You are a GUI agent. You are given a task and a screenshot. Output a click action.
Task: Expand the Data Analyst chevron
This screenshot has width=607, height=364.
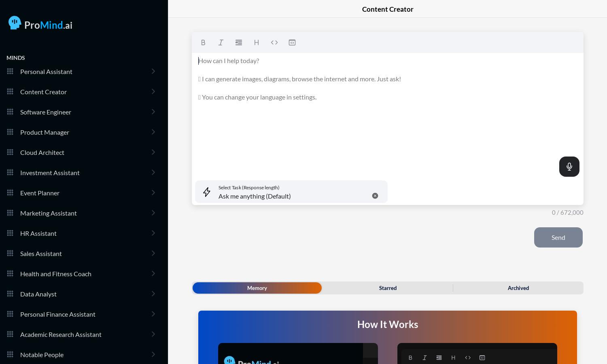[153, 294]
